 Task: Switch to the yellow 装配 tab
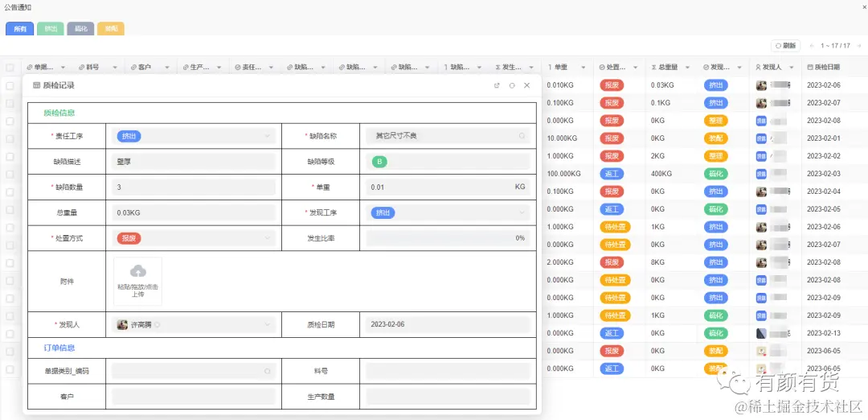(111, 29)
